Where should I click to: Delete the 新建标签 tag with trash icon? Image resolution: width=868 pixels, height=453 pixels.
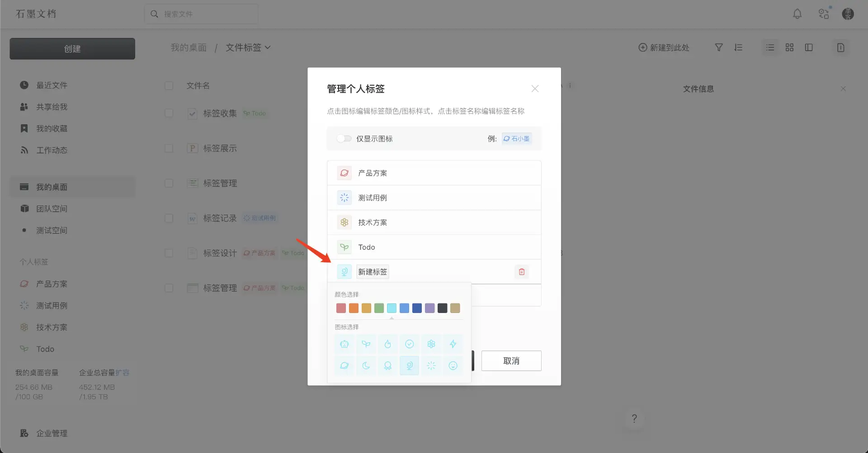pyautogui.click(x=522, y=272)
